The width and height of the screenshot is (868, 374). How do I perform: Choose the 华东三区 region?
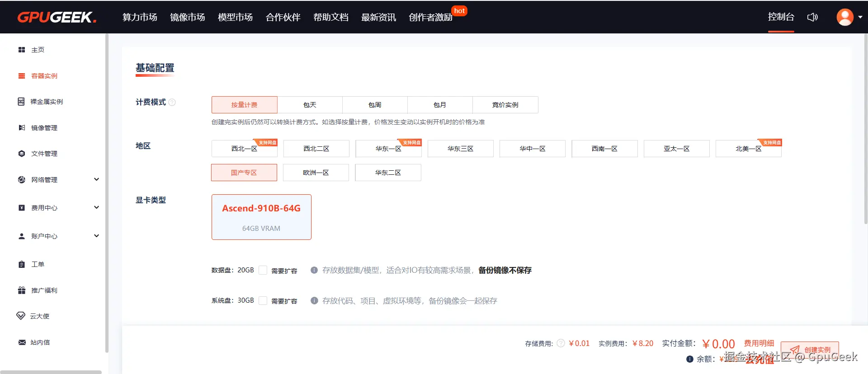(x=461, y=149)
